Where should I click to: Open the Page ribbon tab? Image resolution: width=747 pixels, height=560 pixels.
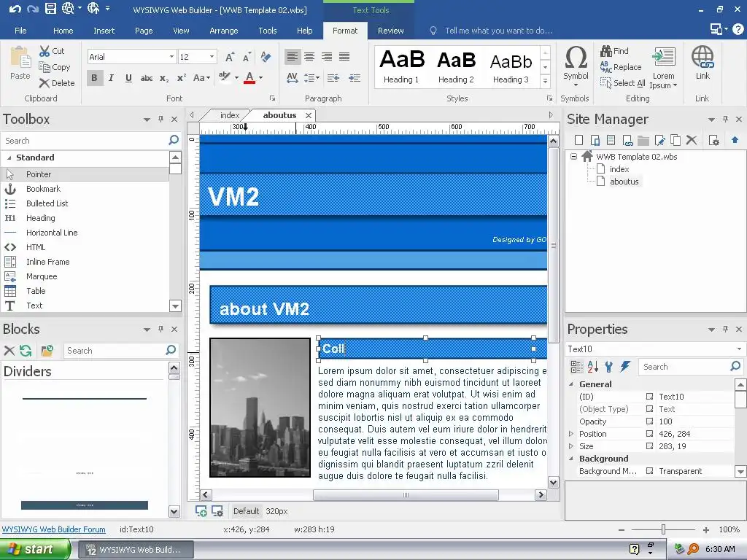point(144,31)
